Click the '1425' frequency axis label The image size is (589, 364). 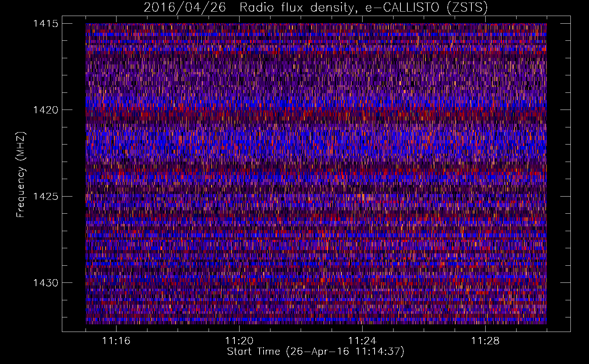tap(46, 197)
